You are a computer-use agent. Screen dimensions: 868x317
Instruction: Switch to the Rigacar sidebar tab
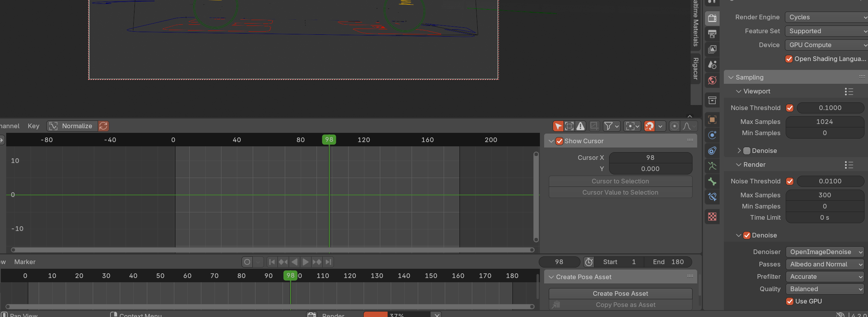point(696,68)
